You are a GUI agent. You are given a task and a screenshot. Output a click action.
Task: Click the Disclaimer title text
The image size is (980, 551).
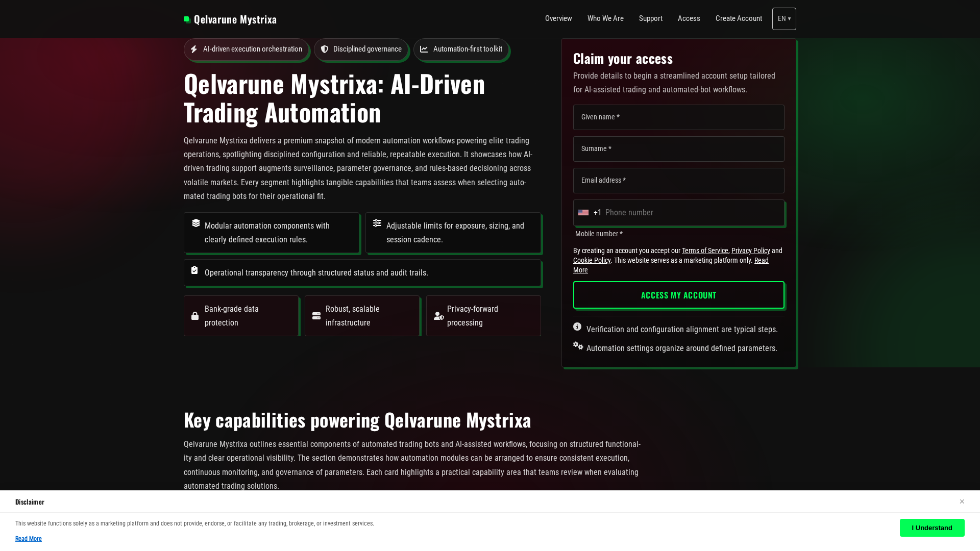pos(30,502)
